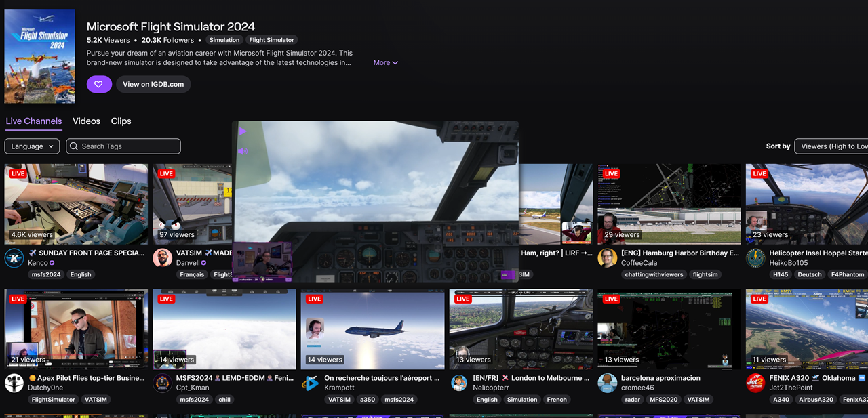Click the View on IGDB.com button

tap(153, 84)
